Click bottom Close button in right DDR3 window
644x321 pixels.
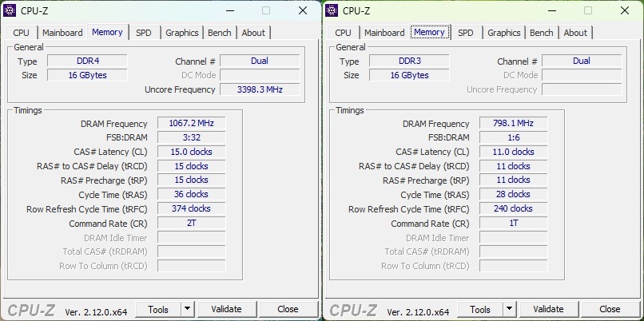coord(610,309)
